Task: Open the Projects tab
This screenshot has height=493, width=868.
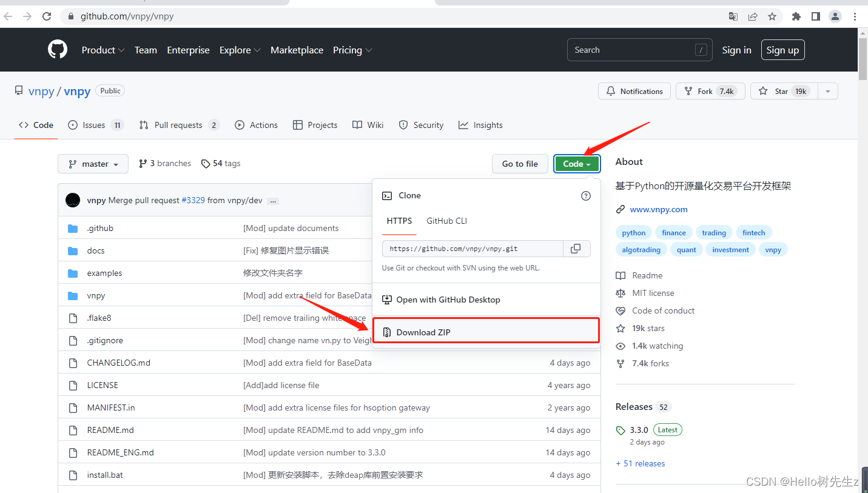Action: pyautogui.click(x=315, y=125)
